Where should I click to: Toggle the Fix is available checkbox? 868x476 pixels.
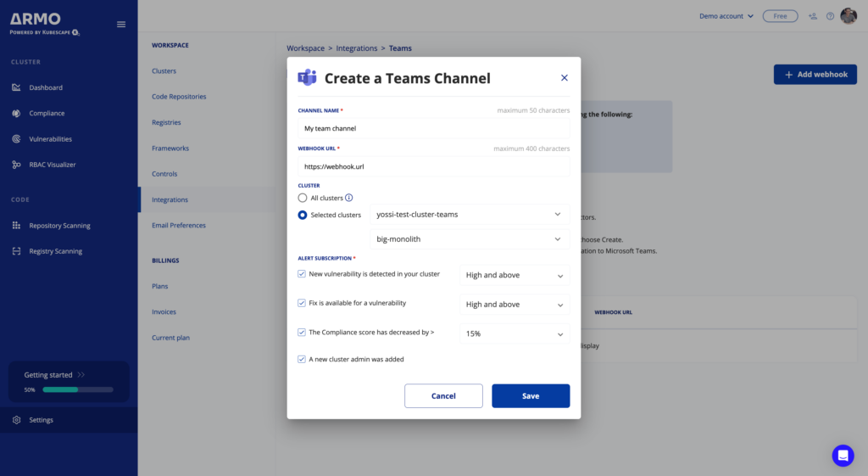coord(302,303)
